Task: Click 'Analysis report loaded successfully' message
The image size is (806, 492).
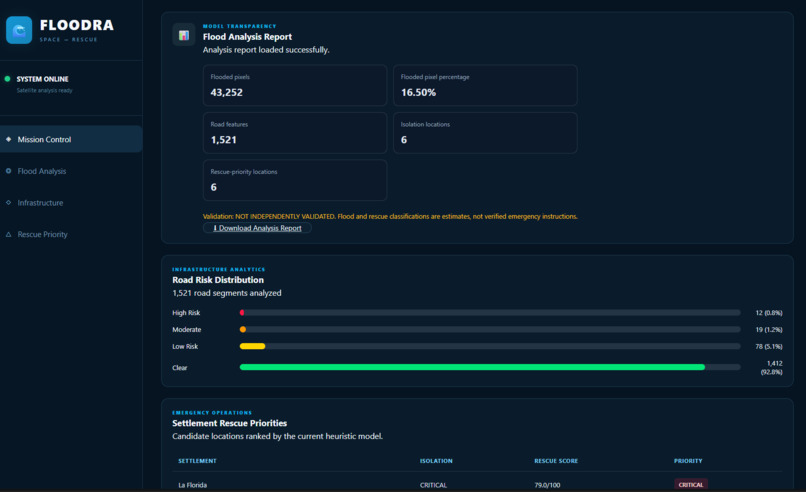Action: point(266,50)
